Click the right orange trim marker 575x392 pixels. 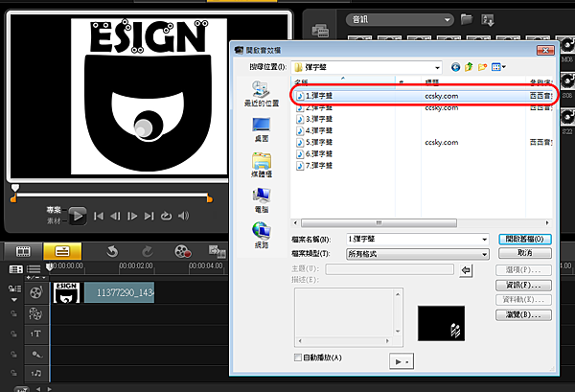[209, 198]
